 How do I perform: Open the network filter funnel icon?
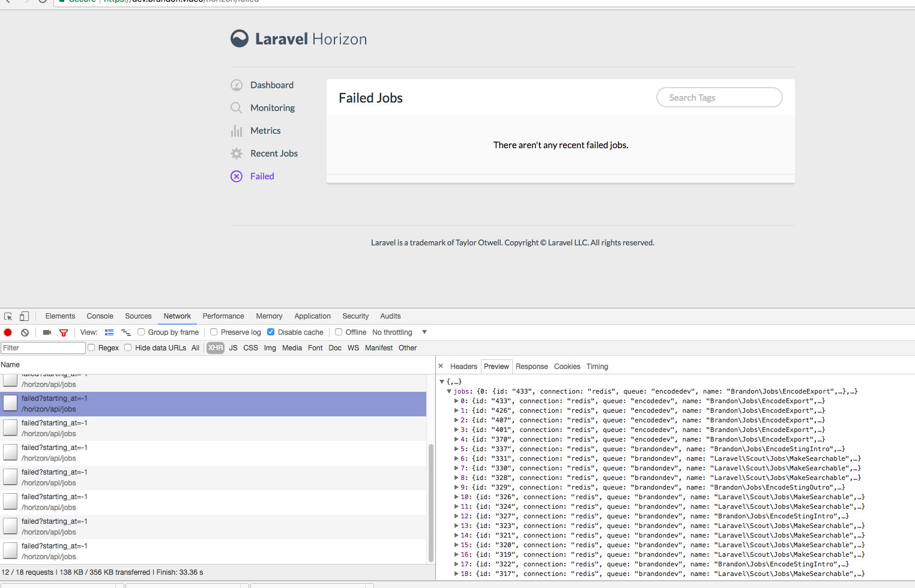pos(64,332)
